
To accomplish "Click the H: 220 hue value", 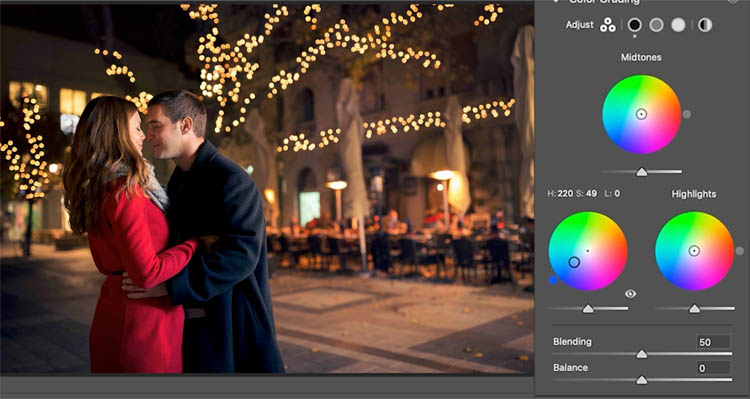I will (x=560, y=194).
